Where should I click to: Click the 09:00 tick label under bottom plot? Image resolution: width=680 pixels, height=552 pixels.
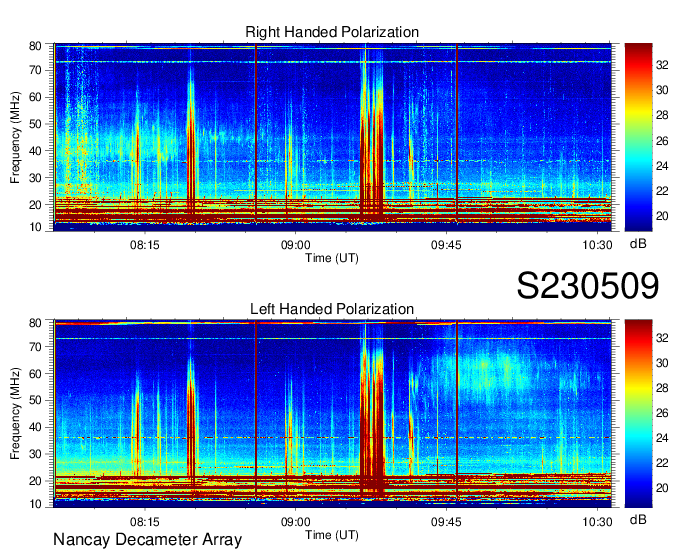coord(295,522)
